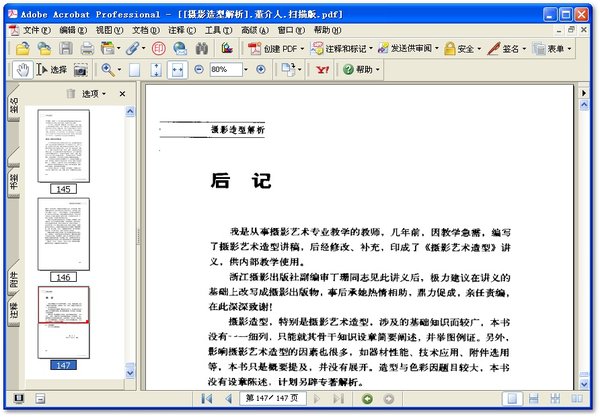Viewport: 600px width, 417px height.
Task: Click the red stamp tool icon
Action: (x=158, y=49)
